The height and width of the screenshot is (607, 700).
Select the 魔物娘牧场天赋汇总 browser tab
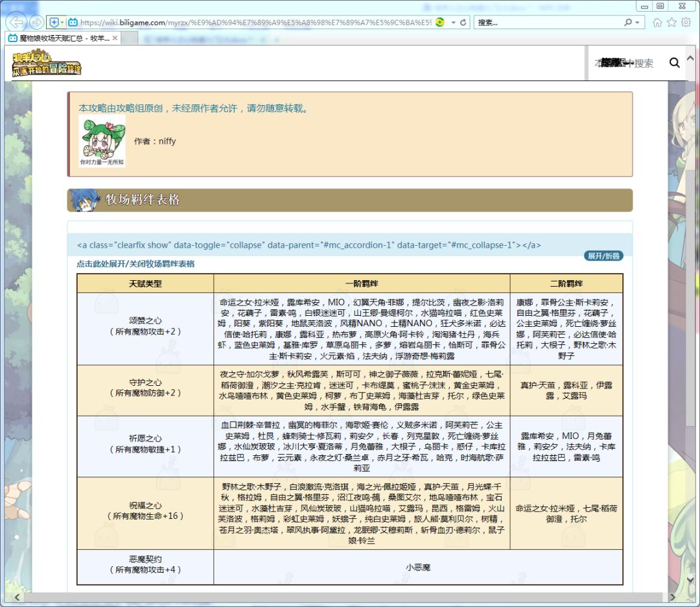point(58,38)
